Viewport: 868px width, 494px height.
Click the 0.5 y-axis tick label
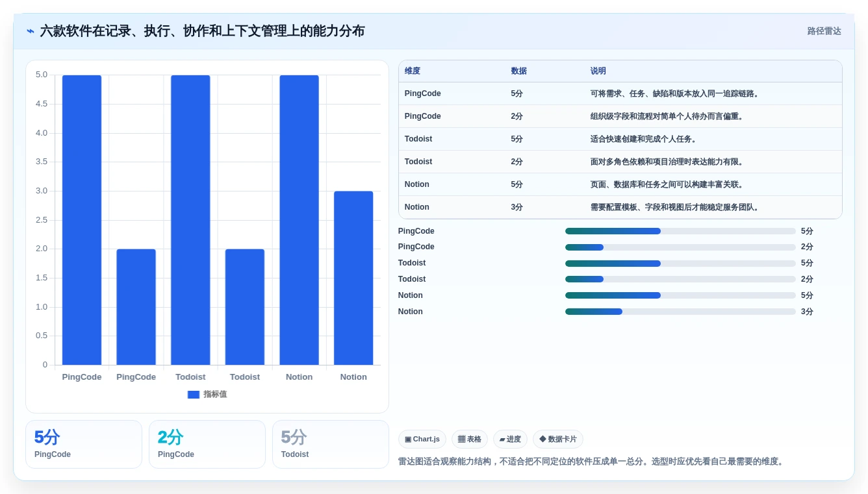tap(42, 336)
